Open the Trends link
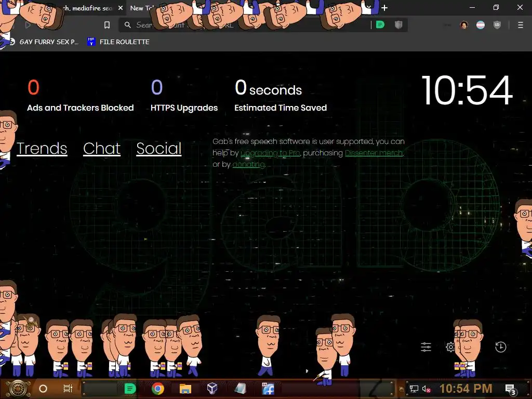 point(42,148)
